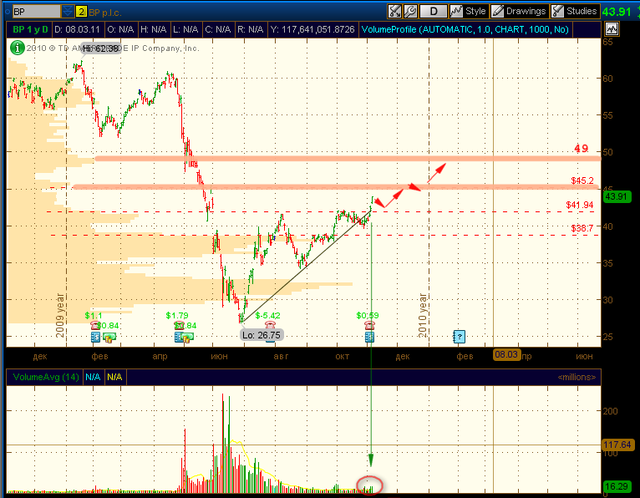Click the 'H: N/A' high value cell

click(153, 29)
